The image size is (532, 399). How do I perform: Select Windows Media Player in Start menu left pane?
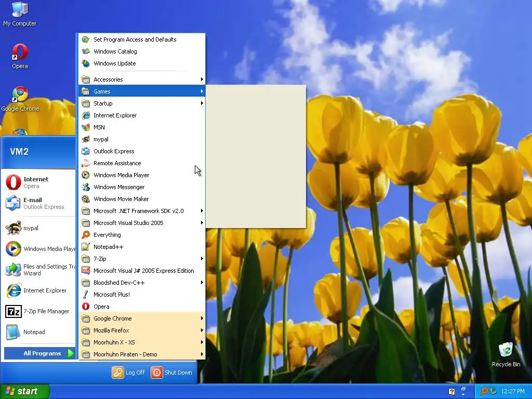(x=39, y=249)
